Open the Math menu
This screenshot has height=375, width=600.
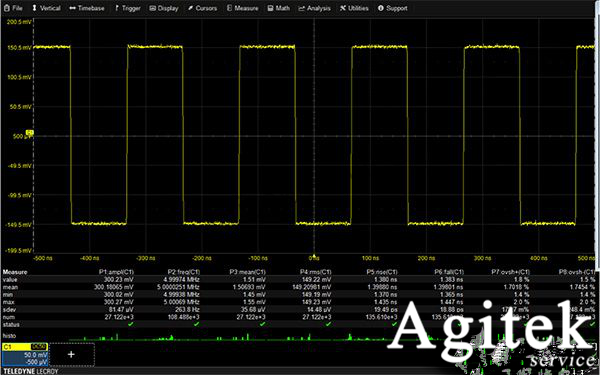279,8
